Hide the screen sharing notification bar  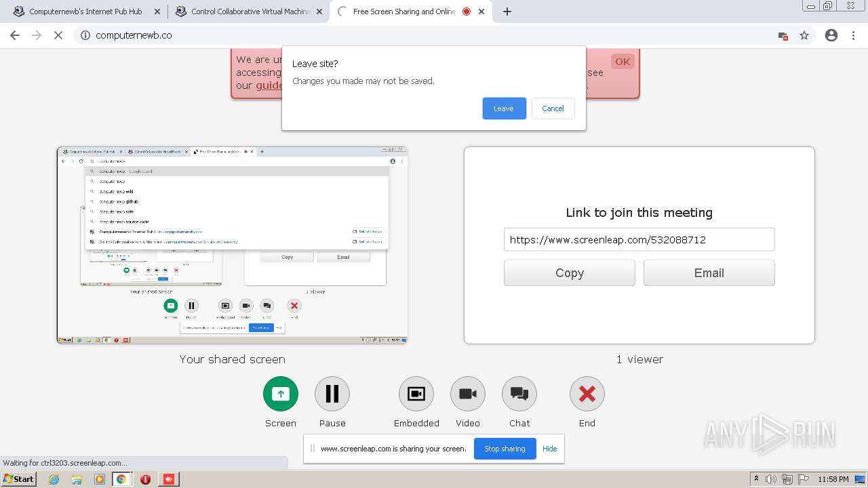pyautogui.click(x=550, y=449)
